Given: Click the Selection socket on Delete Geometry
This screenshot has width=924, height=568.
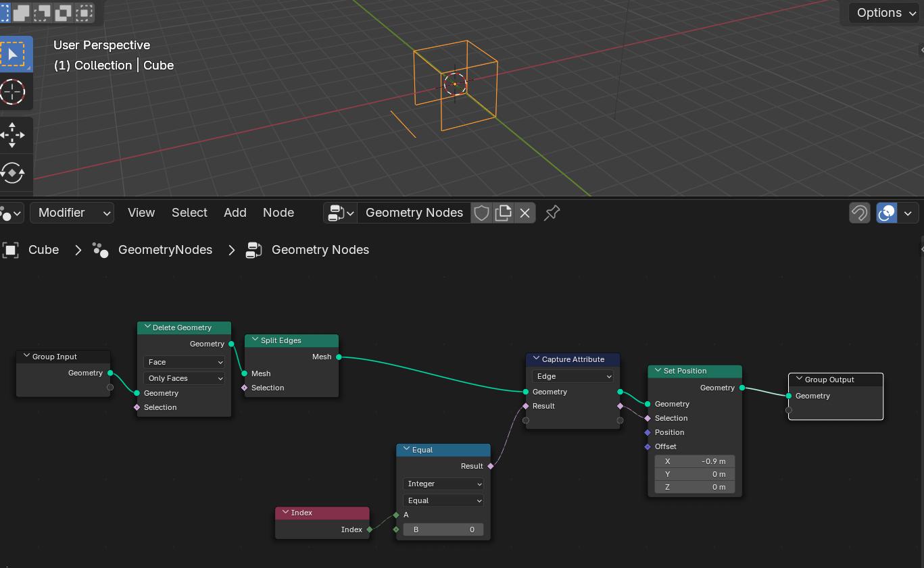Looking at the screenshot, I should click(137, 407).
